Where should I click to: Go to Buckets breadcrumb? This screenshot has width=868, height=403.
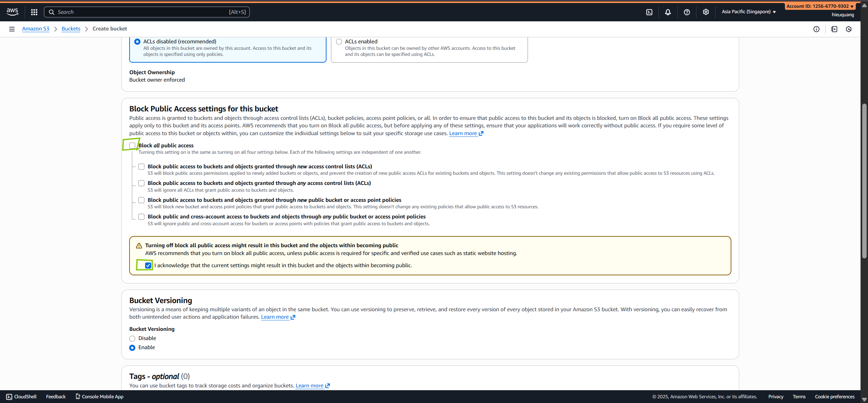coord(71,29)
